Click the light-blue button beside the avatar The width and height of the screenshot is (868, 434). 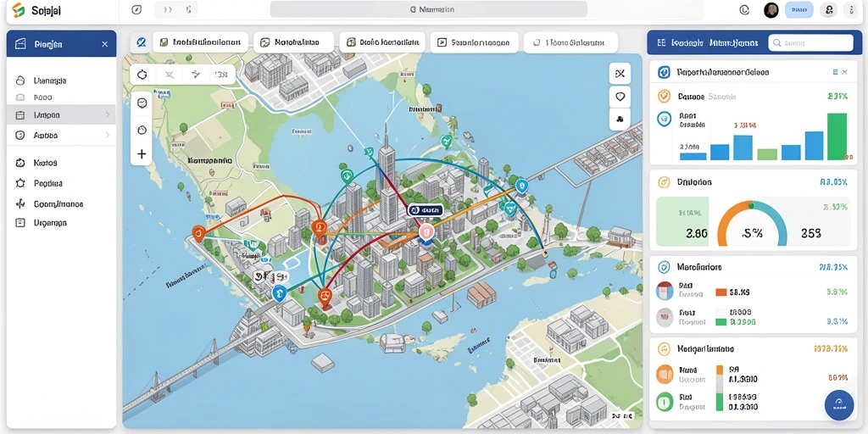(798, 9)
